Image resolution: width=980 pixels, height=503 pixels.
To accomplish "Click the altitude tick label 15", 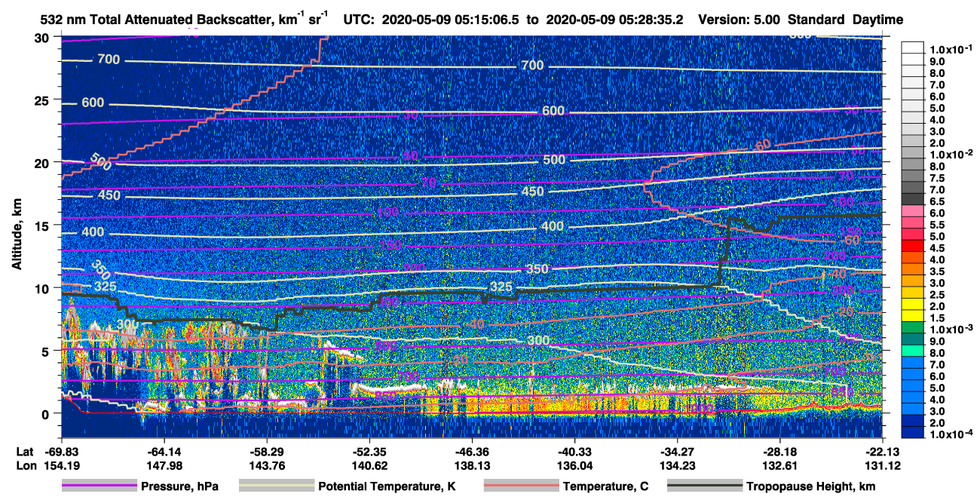I will coord(44,225).
